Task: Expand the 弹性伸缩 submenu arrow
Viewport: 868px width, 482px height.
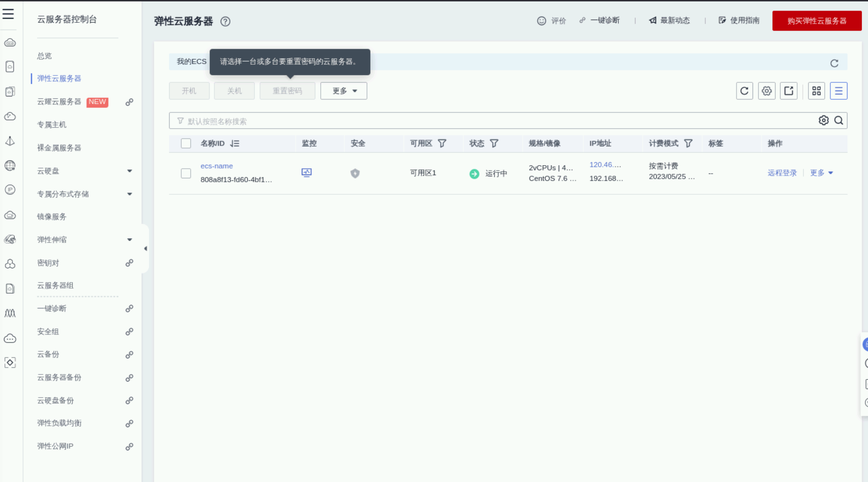Action: pos(130,239)
